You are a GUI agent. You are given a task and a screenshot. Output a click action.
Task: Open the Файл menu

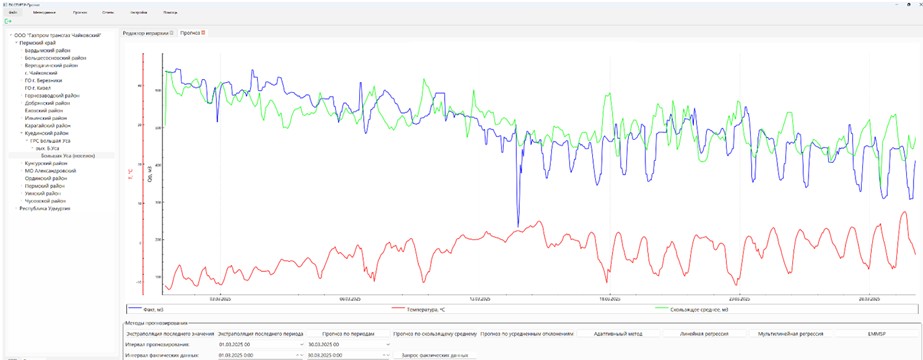point(13,12)
